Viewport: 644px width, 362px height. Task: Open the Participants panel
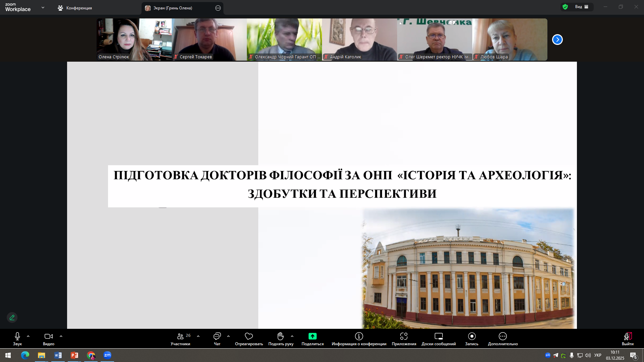click(x=180, y=339)
